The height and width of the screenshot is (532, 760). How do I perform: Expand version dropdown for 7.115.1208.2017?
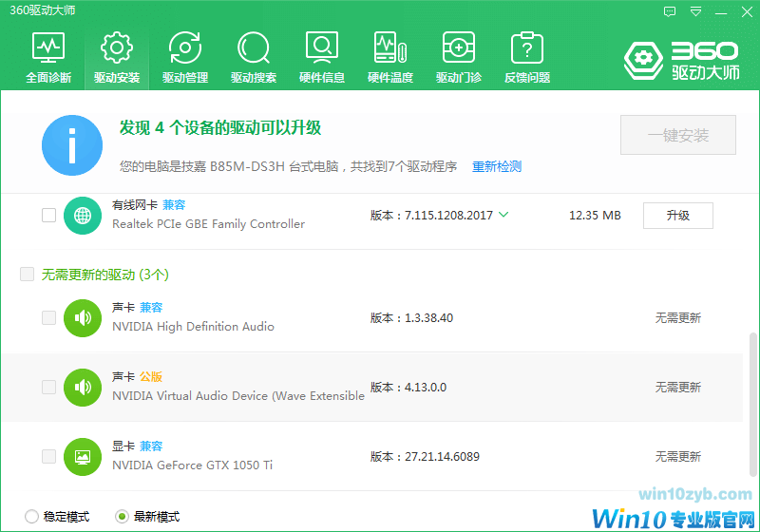[503, 215]
